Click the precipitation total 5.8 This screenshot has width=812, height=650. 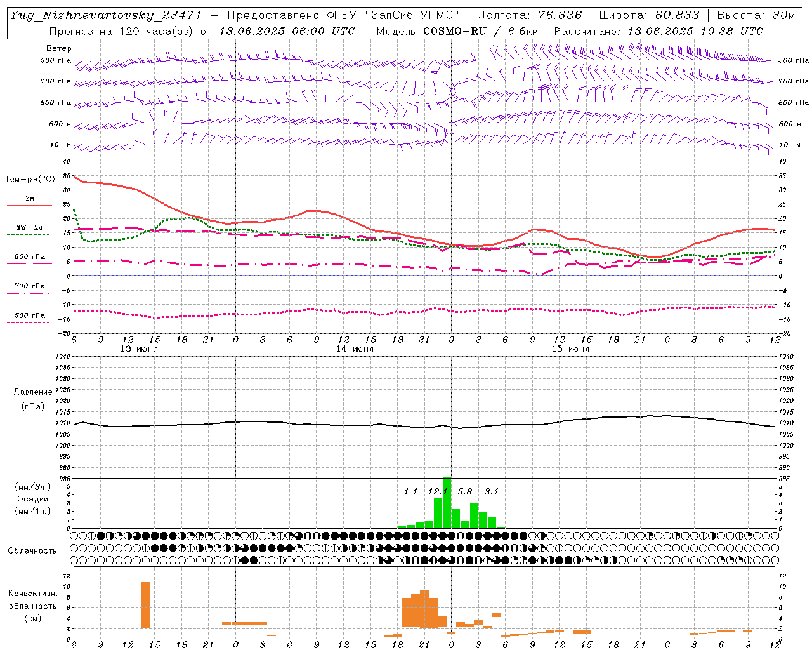[x=465, y=492]
